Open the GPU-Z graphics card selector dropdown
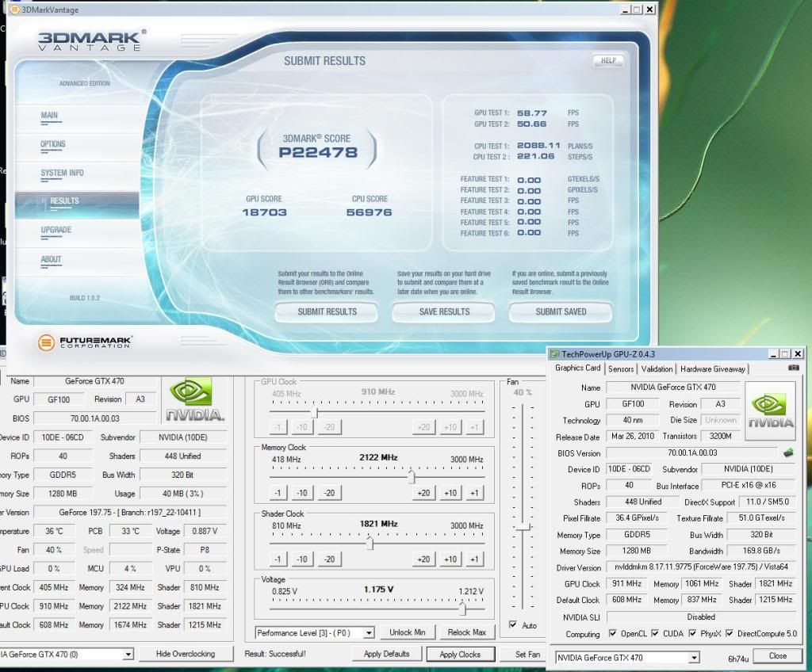The width and height of the screenshot is (812, 672). 693,658
